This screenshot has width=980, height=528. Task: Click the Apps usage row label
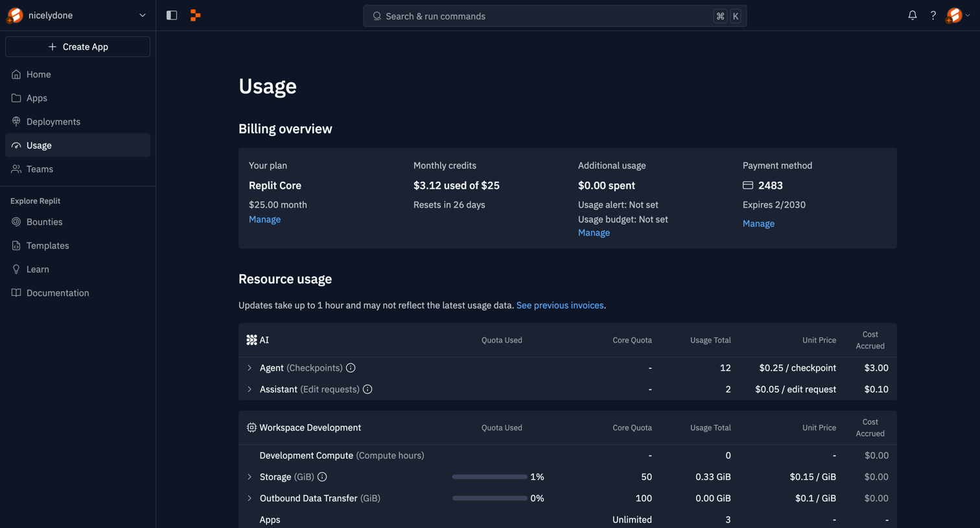click(x=270, y=520)
